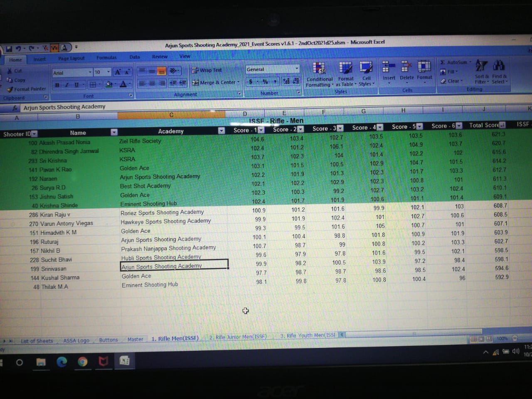Open the Find & Select menu
Screen dimensions: 532x399
[x=499, y=71]
